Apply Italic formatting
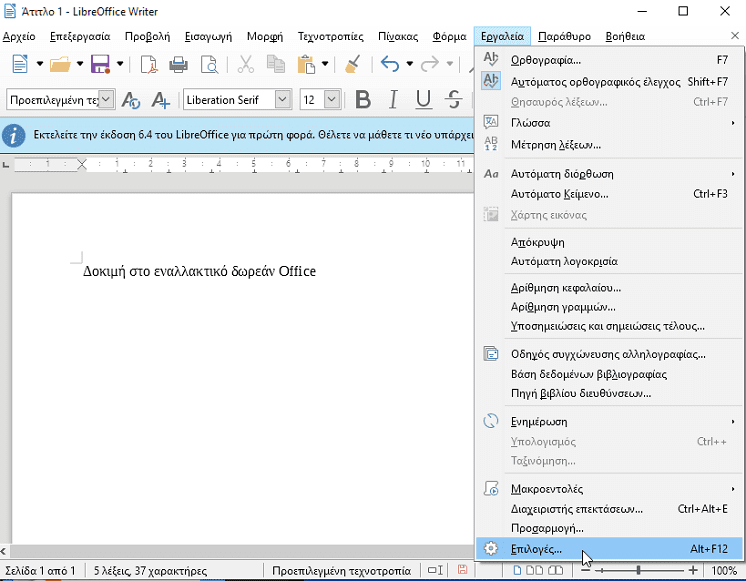746x581 pixels. pyautogui.click(x=393, y=100)
